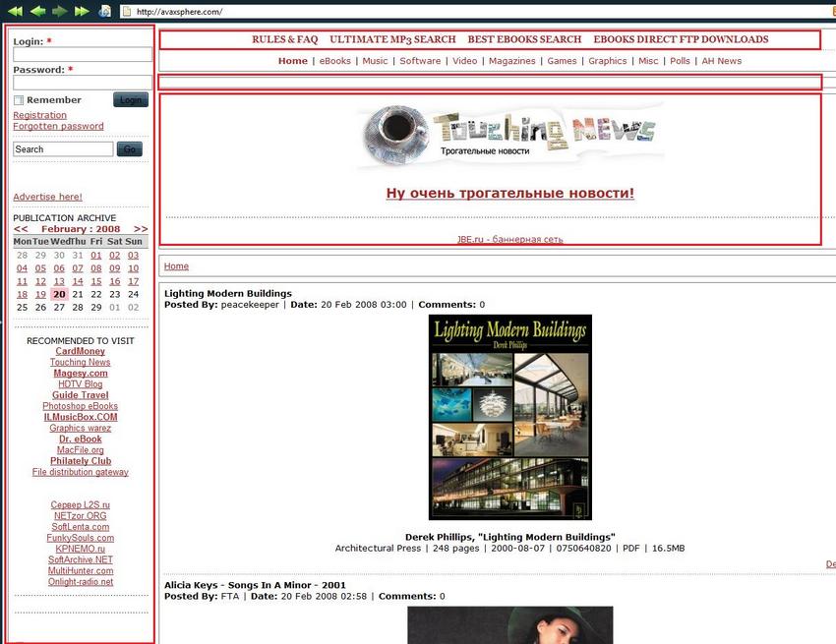Visit the Graphics warez link

pyautogui.click(x=80, y=428)
